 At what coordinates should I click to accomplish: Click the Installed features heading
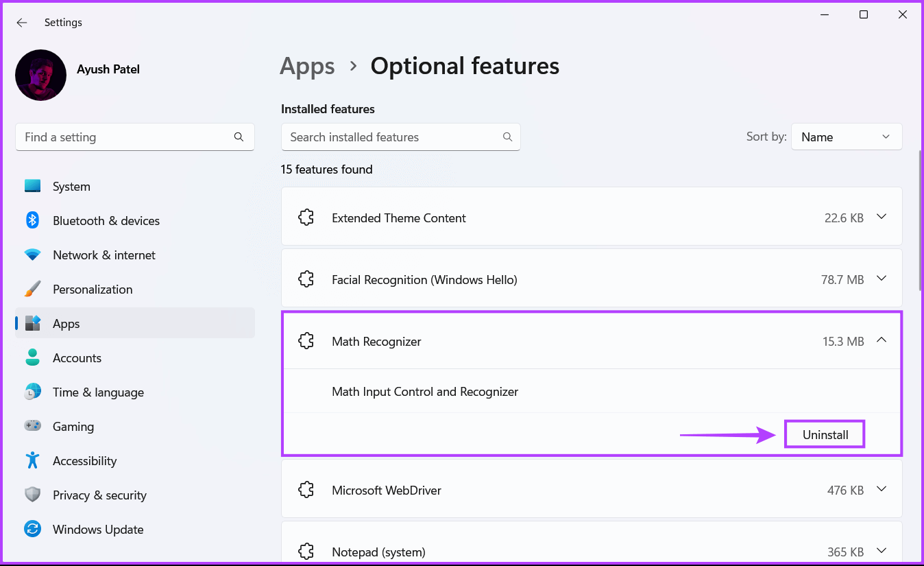pos(328,109)
